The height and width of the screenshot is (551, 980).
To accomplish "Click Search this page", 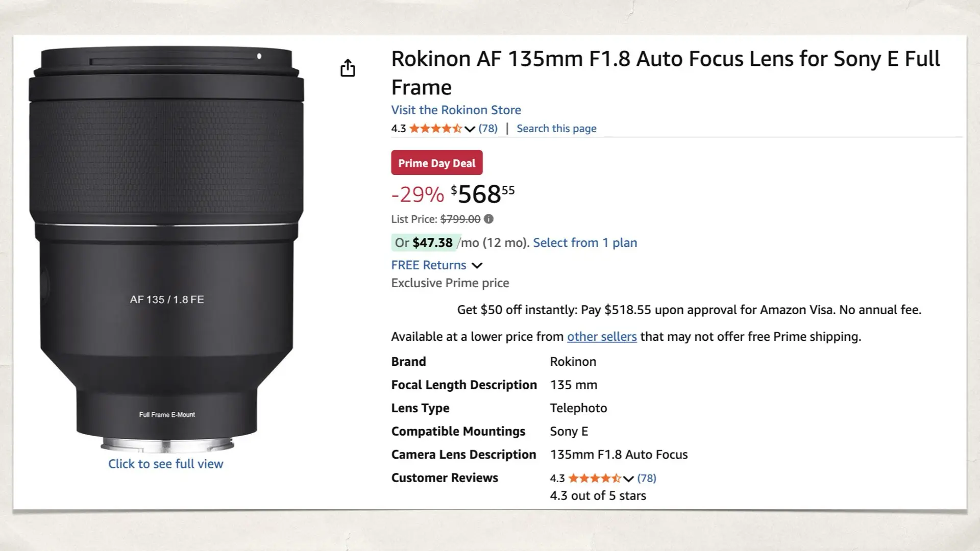I will (556, 128).
